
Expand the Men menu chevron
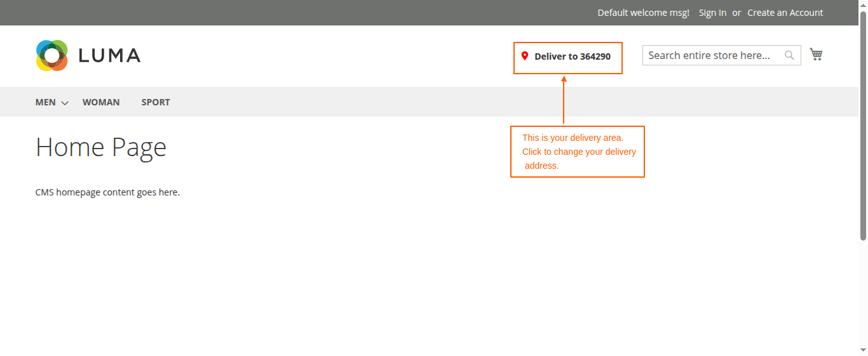(64, 103)
